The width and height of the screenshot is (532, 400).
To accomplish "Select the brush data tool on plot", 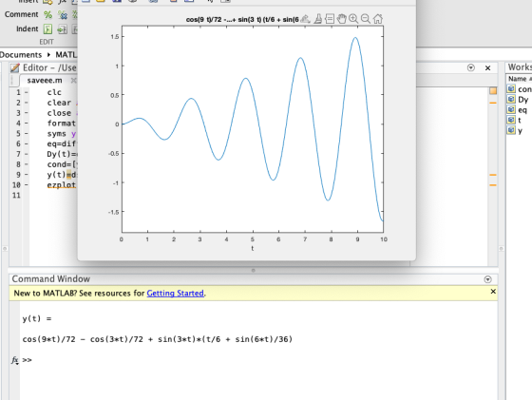I will pos(318,19).
